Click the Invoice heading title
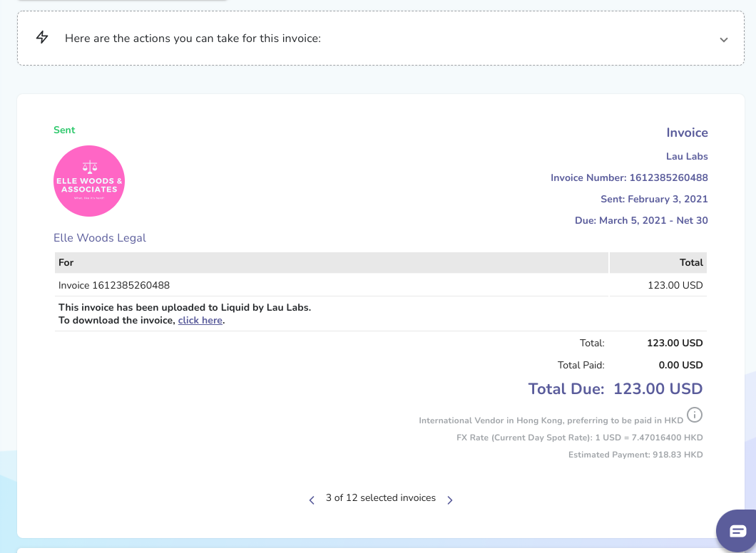Screen dimensions: 756x553 (x=687, y=133)
